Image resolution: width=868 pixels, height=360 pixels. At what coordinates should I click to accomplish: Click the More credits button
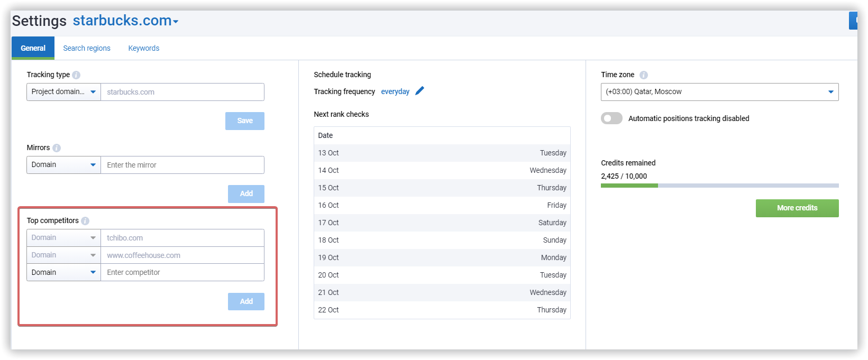(x=797, y=208)
